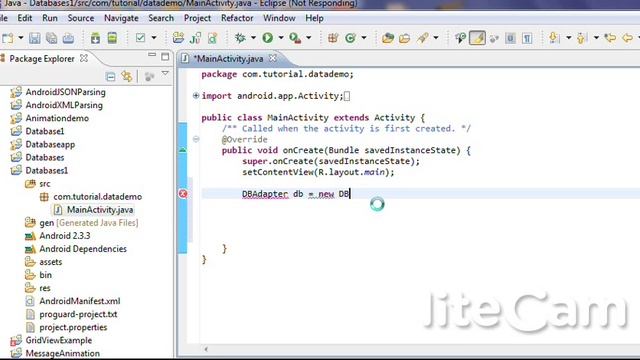Click the Open Task folder icon
Viewport: 640px width, 360px height.
[404, 38]
